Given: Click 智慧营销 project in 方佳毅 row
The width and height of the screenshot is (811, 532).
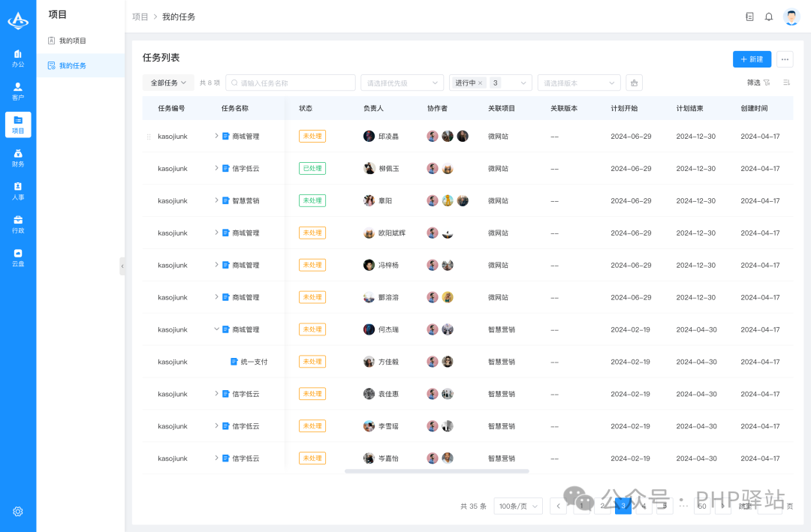Looking at the screenshot, I should [501, 362].
